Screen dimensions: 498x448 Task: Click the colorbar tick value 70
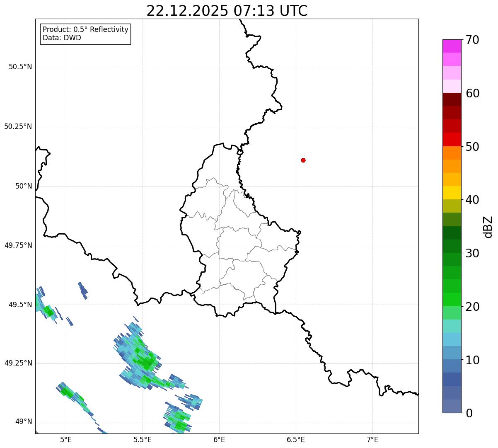click(472, 40)
